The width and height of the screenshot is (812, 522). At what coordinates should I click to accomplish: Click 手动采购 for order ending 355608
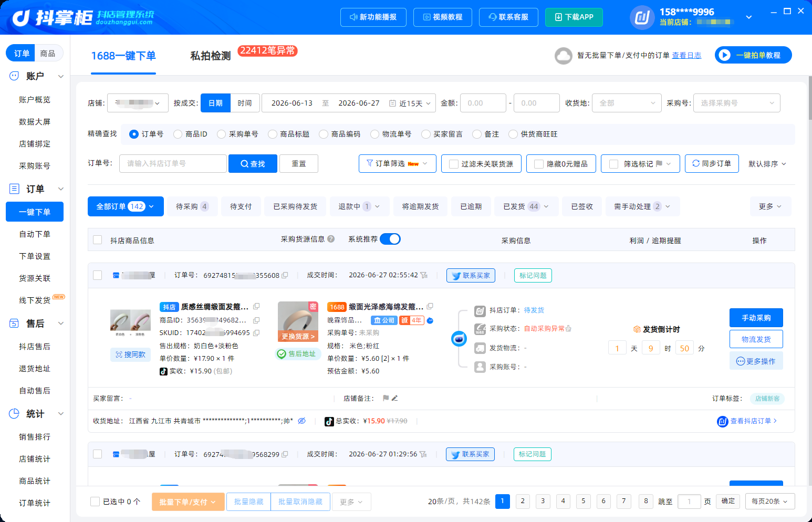point(756,318)
